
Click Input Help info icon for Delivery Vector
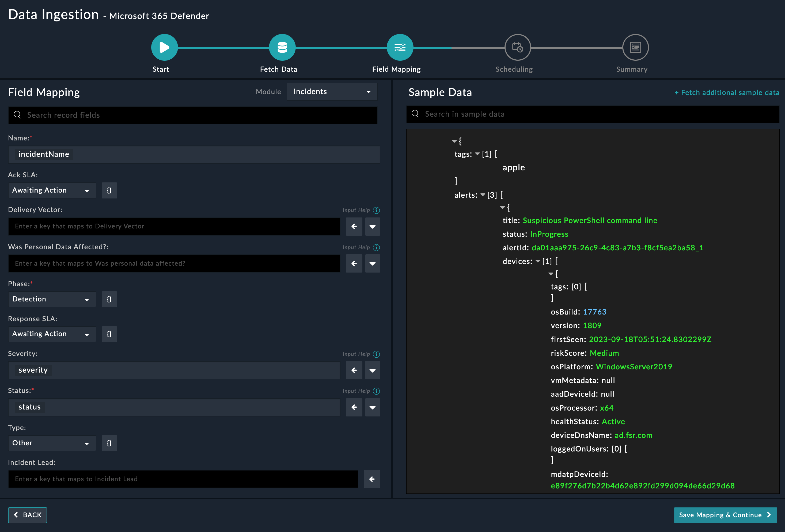[x=376, y=210]
